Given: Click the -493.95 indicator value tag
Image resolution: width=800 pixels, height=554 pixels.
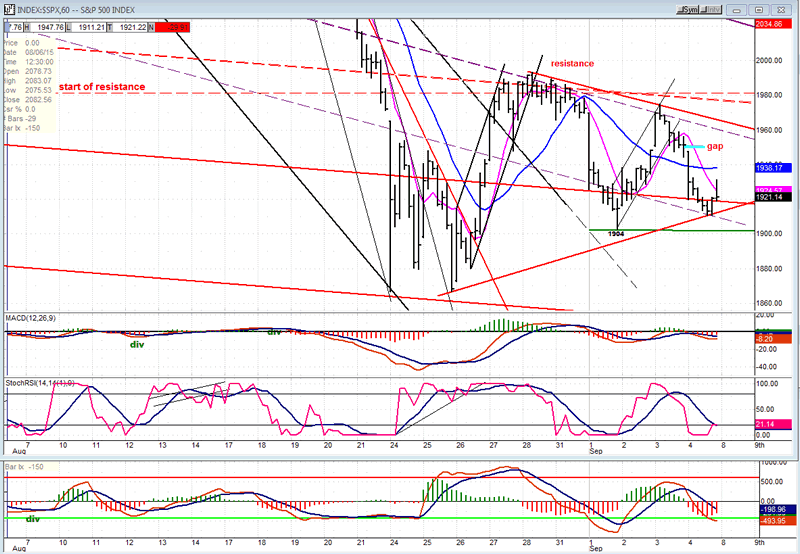Looking at the screenshot, I should tap(776, 519).
